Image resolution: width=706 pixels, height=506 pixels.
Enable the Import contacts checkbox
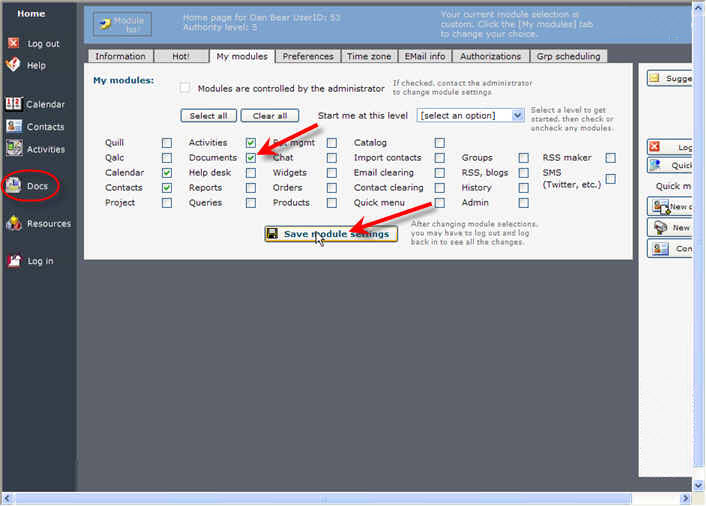coord(440,158)
